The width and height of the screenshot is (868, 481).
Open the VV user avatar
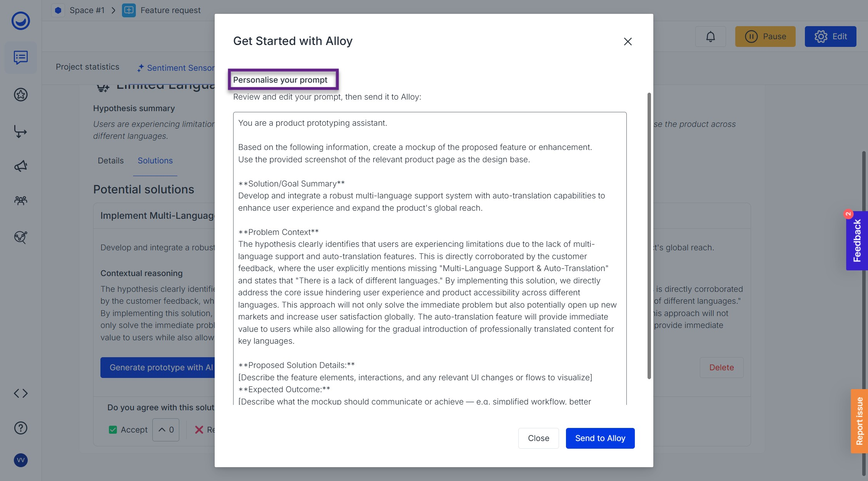20,460
